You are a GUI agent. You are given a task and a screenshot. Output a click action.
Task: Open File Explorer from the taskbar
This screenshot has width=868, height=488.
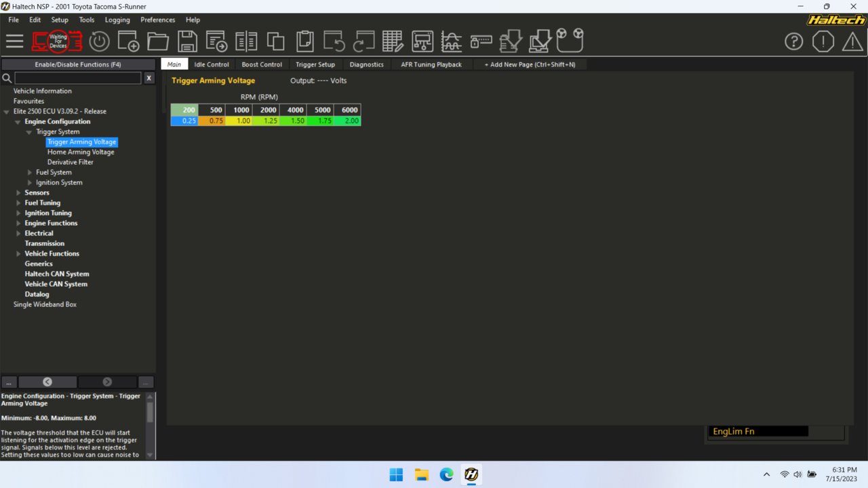pos(422,474)
